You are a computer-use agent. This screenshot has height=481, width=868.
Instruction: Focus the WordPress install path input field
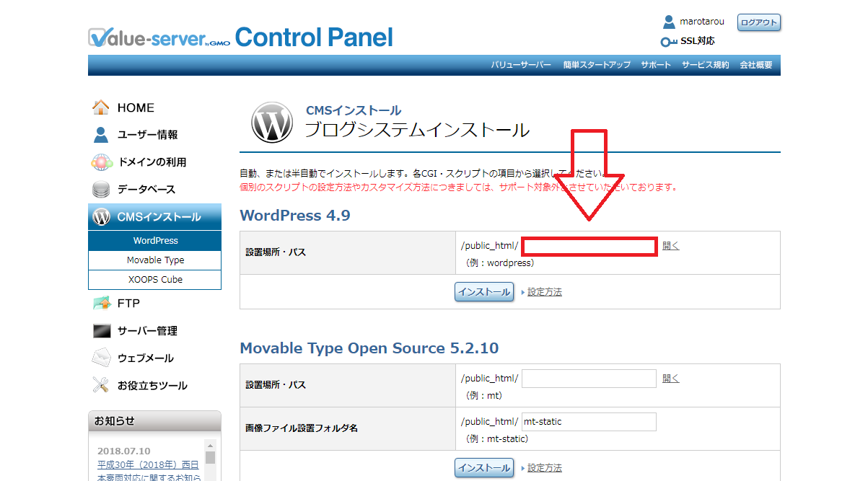(589, 247)
